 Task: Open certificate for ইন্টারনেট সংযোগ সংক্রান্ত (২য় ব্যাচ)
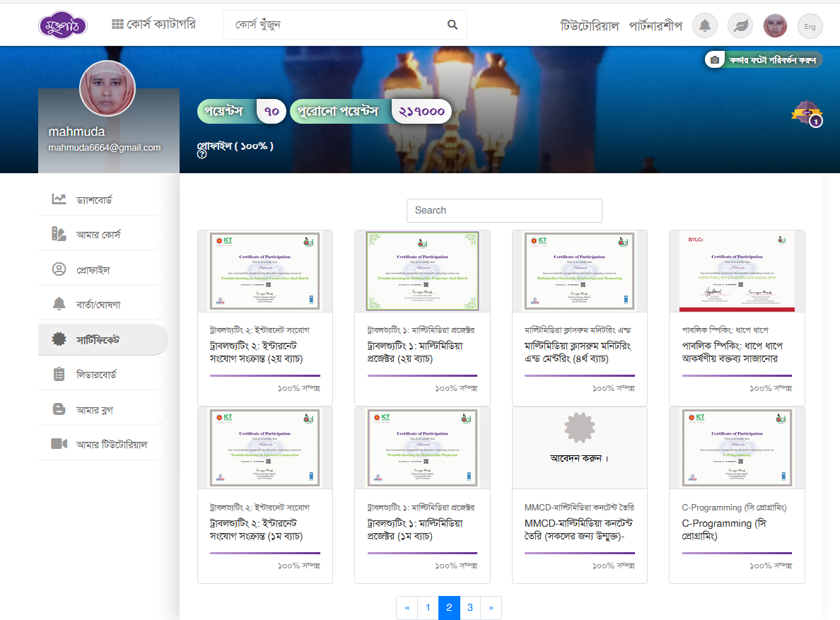pyautogui.click(x=264, y=271)
